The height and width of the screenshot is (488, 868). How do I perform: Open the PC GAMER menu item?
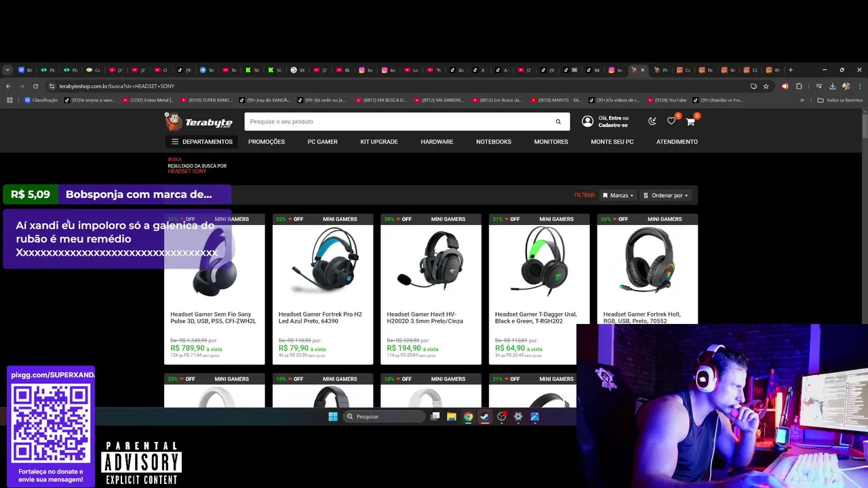tap(323, 142)
